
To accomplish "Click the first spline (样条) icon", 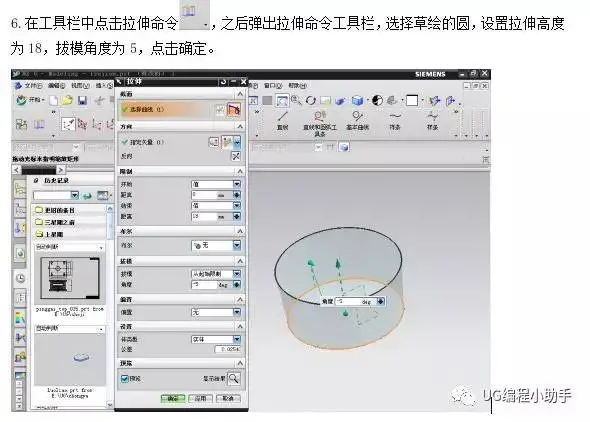I will (x=395, y=121).
